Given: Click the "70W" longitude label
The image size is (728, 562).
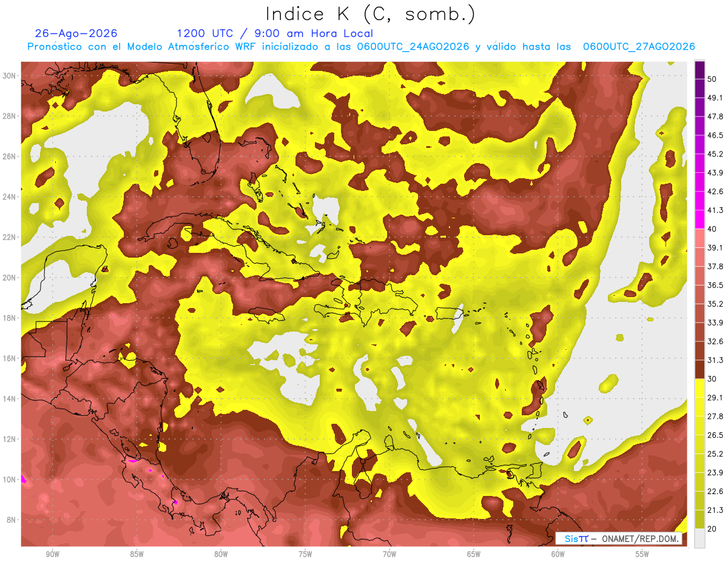Looking at the screenshot, I should [x=389, y=554].
